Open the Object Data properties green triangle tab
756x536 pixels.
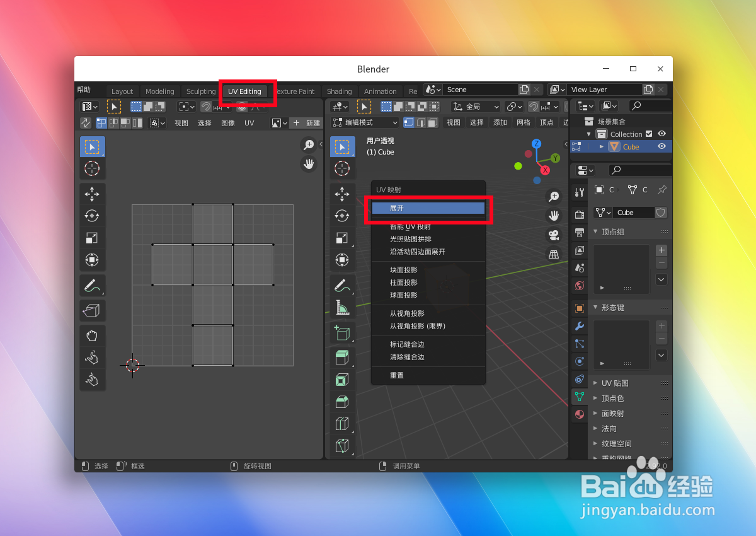[x=580, y=397]
